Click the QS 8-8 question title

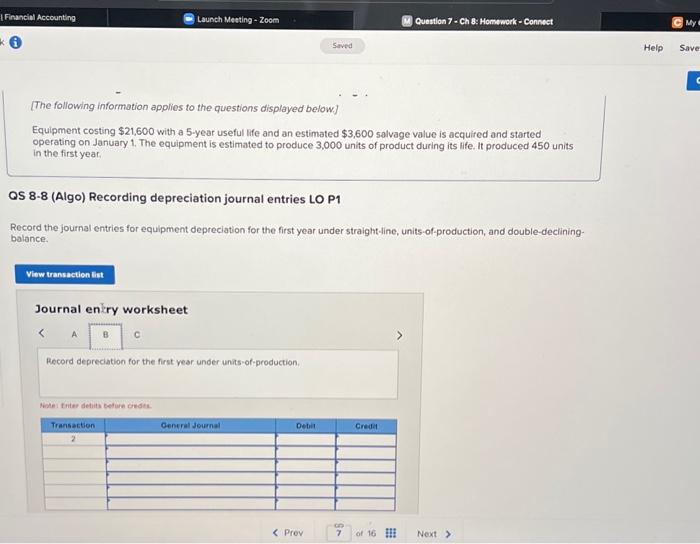click(175, 198)
